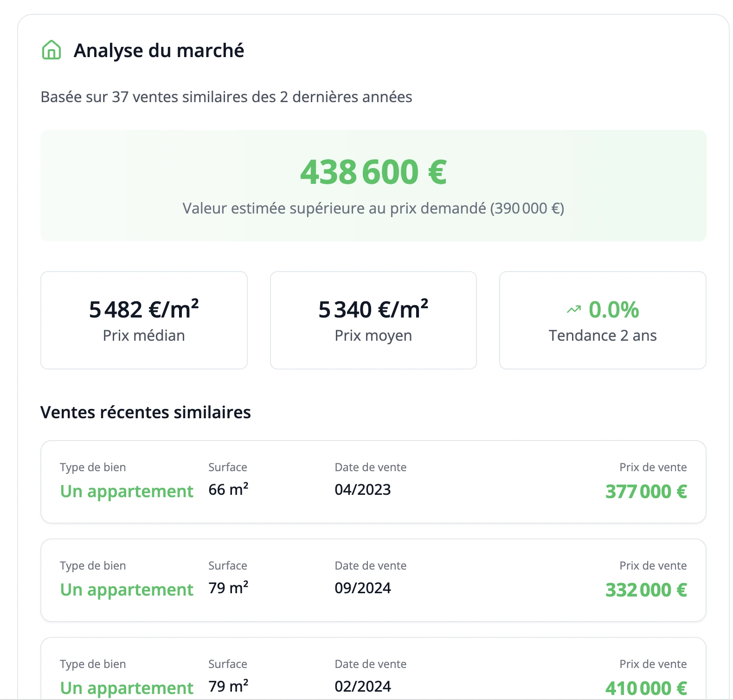Screen dimensions: 733x700
Task: Click the upward trend arrow icon
Action: (x=574, y=310)
